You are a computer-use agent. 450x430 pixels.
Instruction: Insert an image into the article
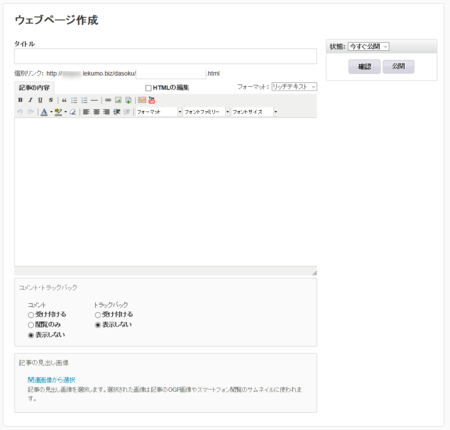[x=118, y=100]
